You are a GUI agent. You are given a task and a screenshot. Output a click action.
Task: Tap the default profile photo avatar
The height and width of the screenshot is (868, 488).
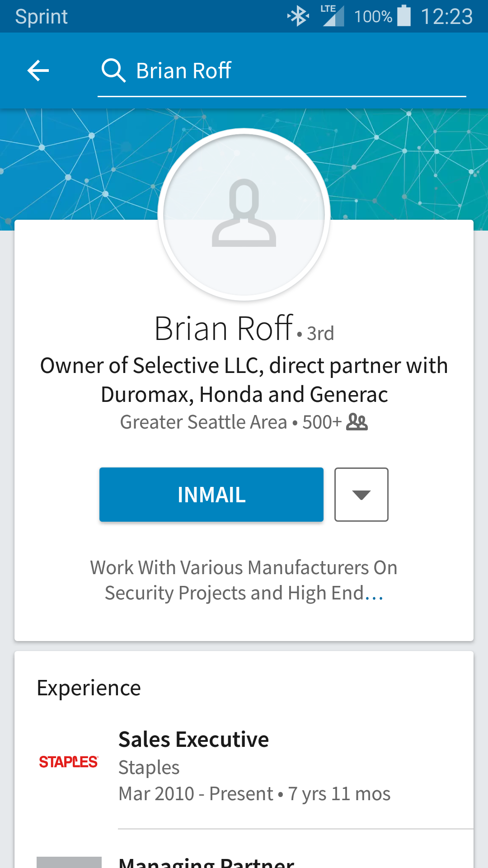(244, 214)
